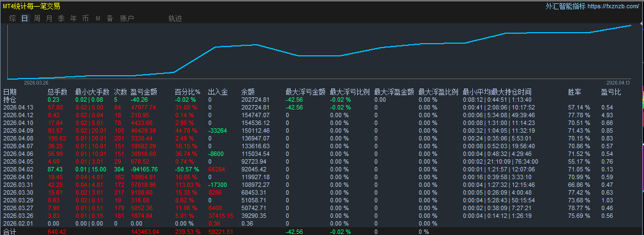
Task: Click the 百分比% column header
Action: [x=188, y=92]
